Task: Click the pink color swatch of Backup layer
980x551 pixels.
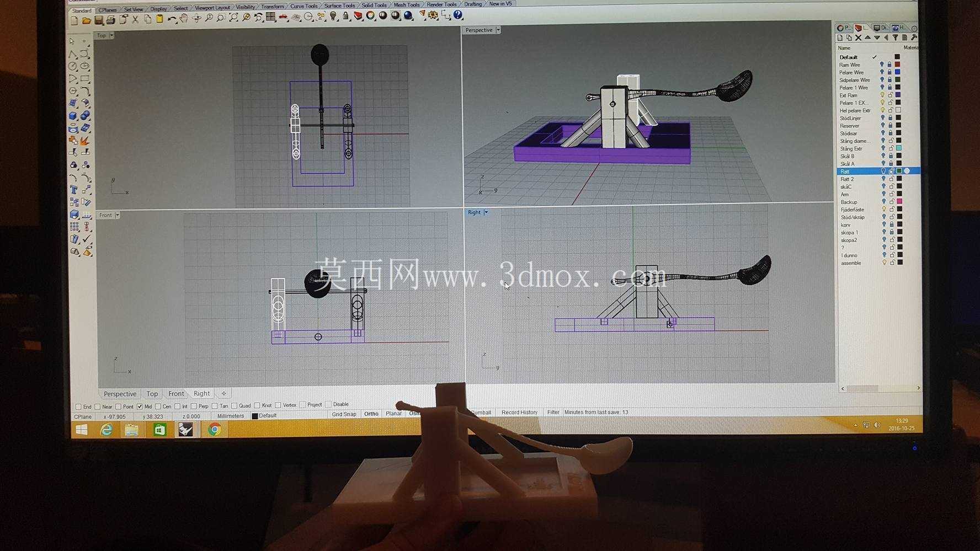Action: (899, 202)
